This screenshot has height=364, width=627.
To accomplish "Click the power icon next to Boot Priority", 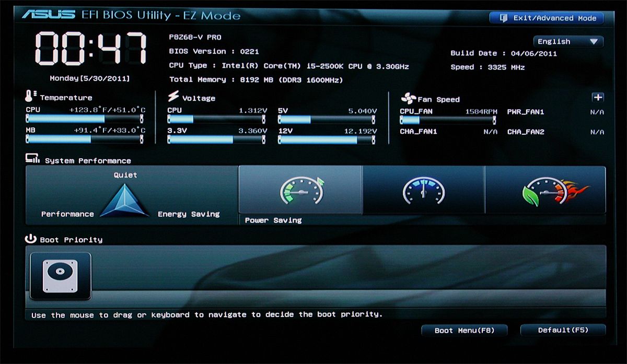I will [30, 238].
